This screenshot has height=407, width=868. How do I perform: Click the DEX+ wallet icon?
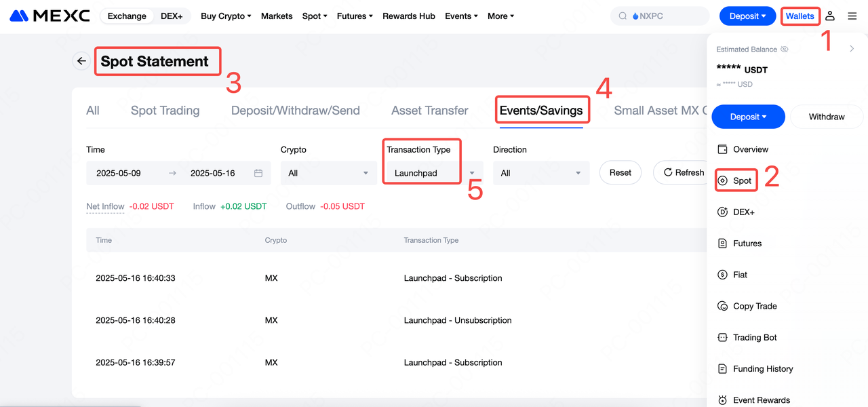click(x=722, y=212)
